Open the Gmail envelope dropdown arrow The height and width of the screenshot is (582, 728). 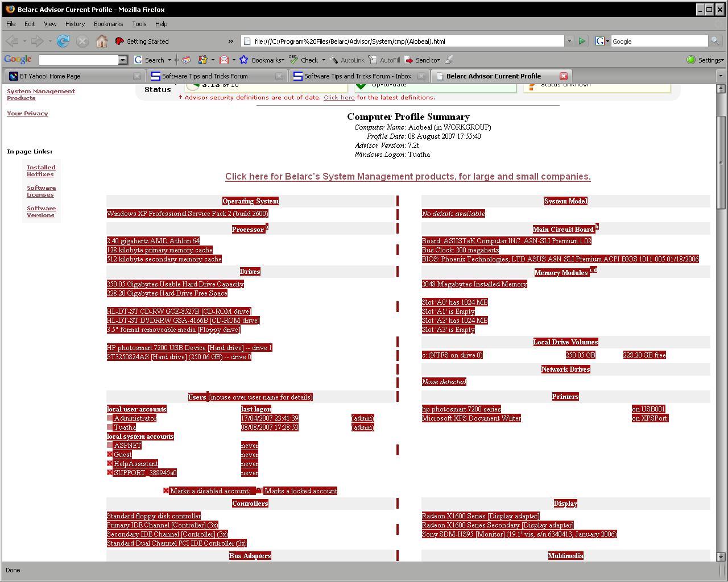(234, 60)
